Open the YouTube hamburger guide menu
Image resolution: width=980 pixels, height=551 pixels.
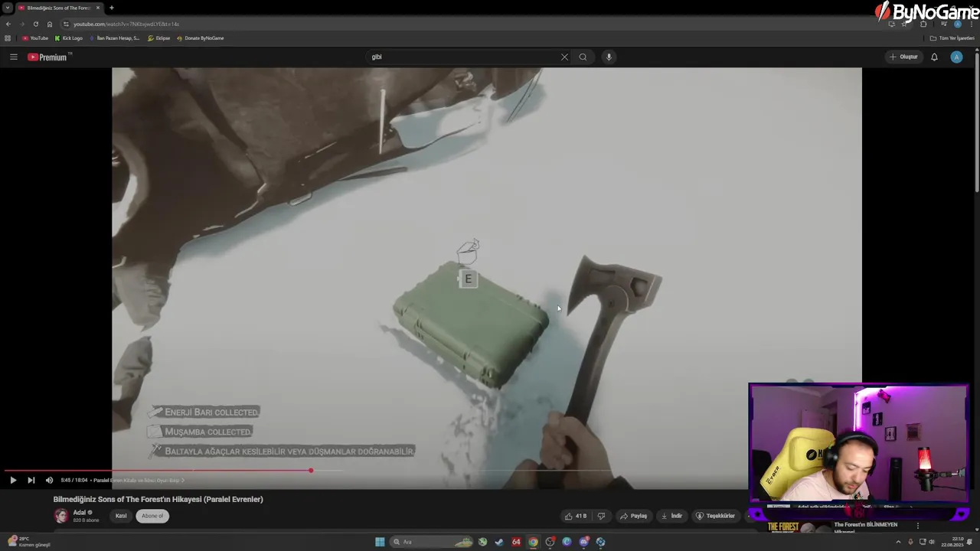(13, 57)
